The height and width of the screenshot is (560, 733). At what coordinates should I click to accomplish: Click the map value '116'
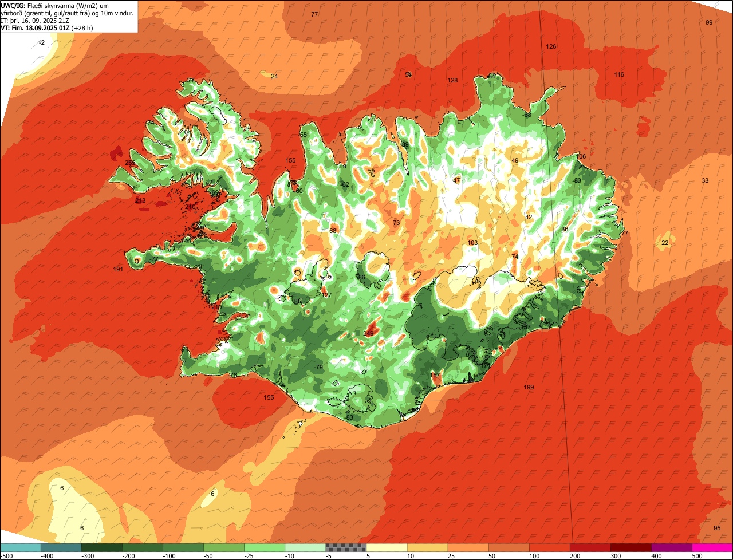coord(619,74)
